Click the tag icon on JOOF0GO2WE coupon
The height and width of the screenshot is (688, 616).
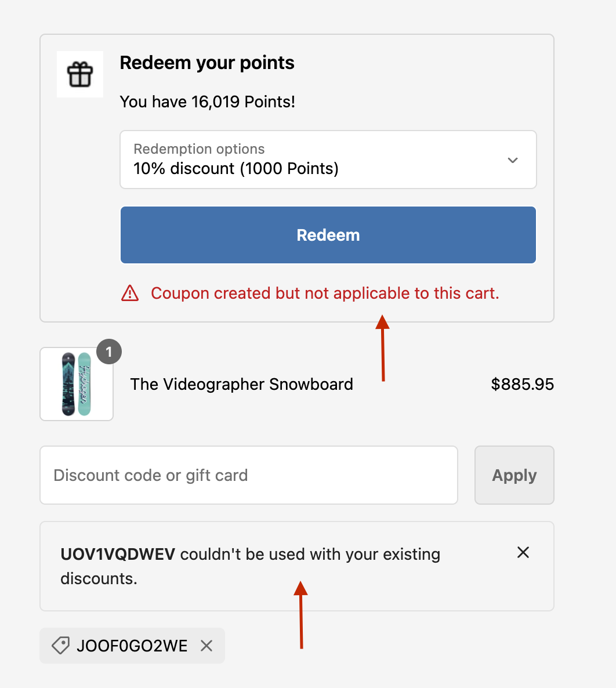click(60, 645)
